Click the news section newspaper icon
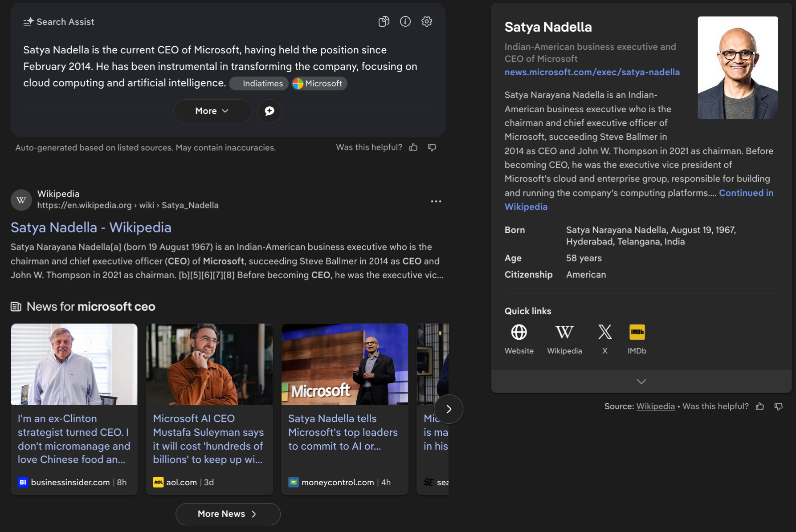796x532 pixels. pos(16,307)
